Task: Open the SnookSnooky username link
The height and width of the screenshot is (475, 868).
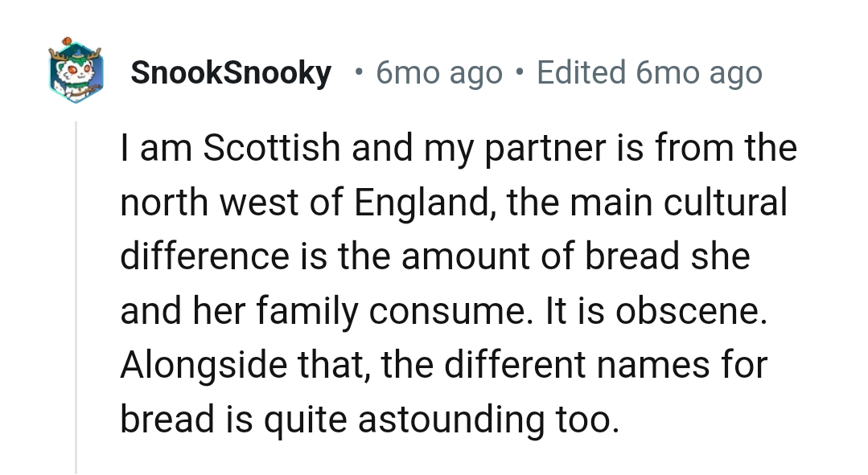Action: (x=230, y=72)
